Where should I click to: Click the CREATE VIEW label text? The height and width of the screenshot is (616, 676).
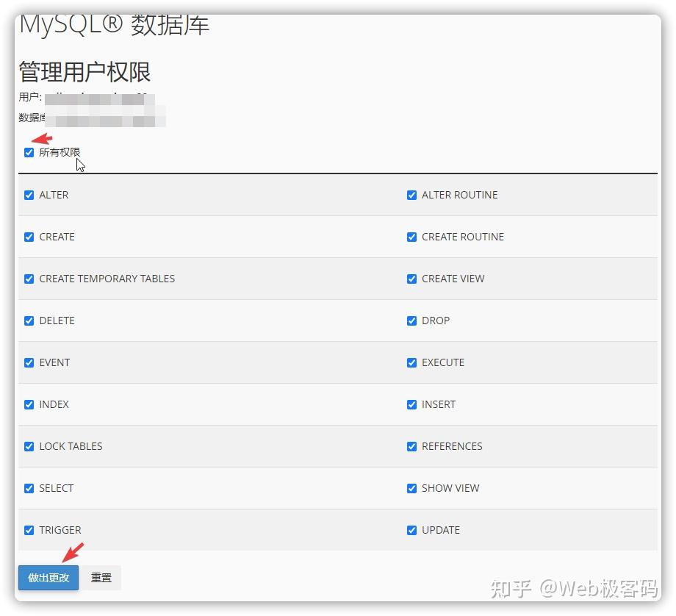click(453, 279)
